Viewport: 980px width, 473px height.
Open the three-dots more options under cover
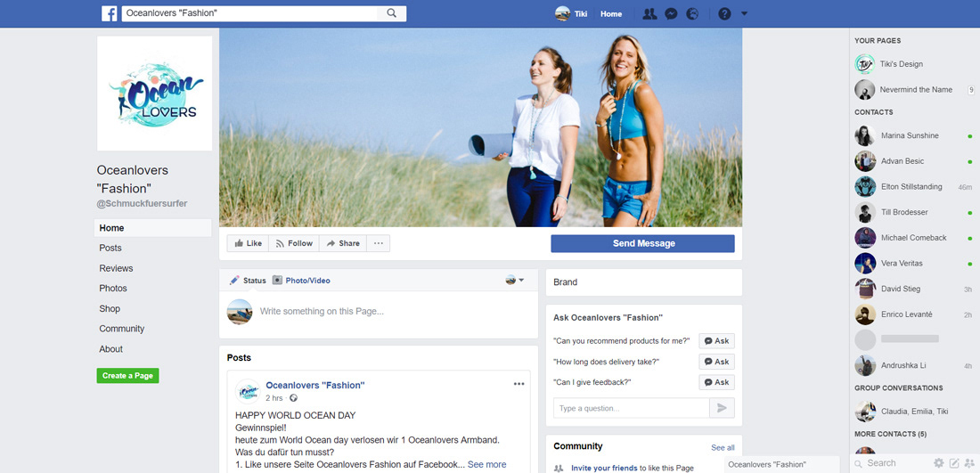pyautogui.click(x=379, y=244)
